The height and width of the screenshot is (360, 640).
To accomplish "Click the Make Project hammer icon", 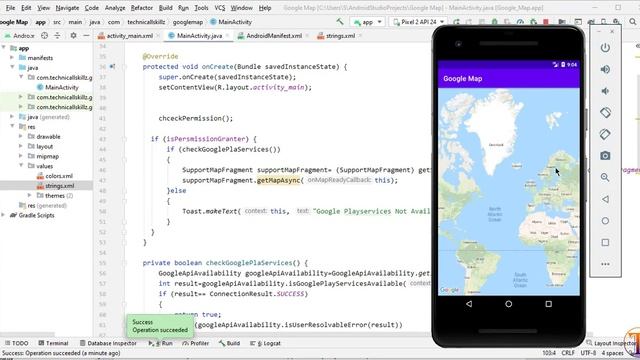I will [340, 22].
